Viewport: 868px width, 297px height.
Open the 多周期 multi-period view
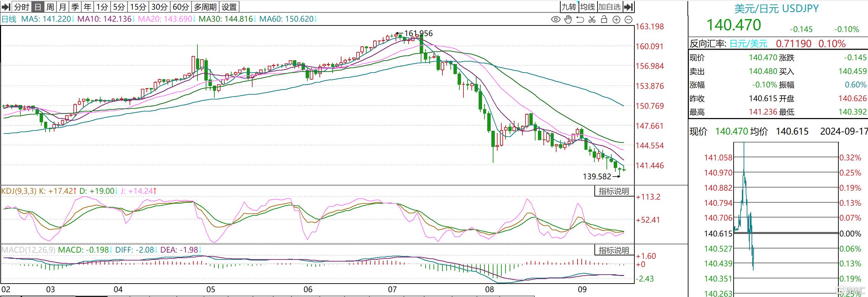[x=205, y=7]
